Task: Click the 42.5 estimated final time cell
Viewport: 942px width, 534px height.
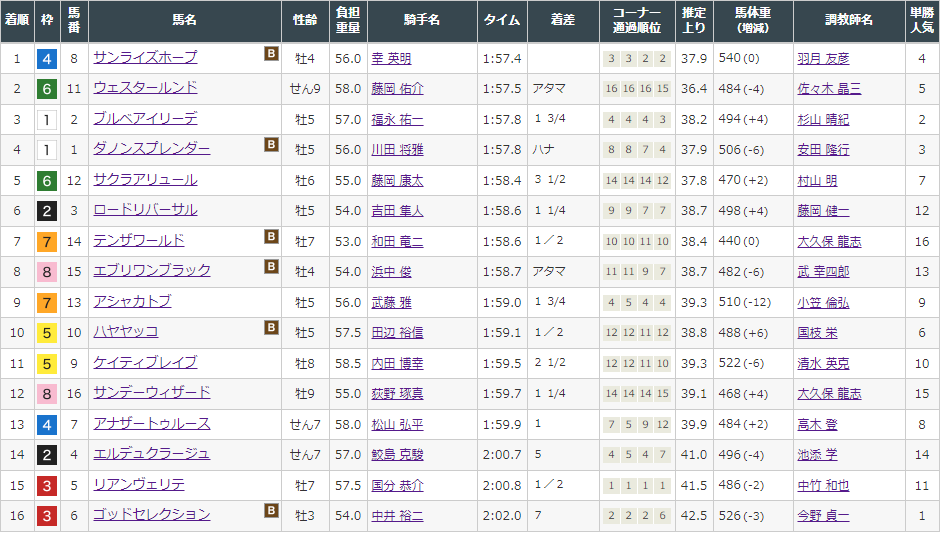Action: click(x=694, y=516)
